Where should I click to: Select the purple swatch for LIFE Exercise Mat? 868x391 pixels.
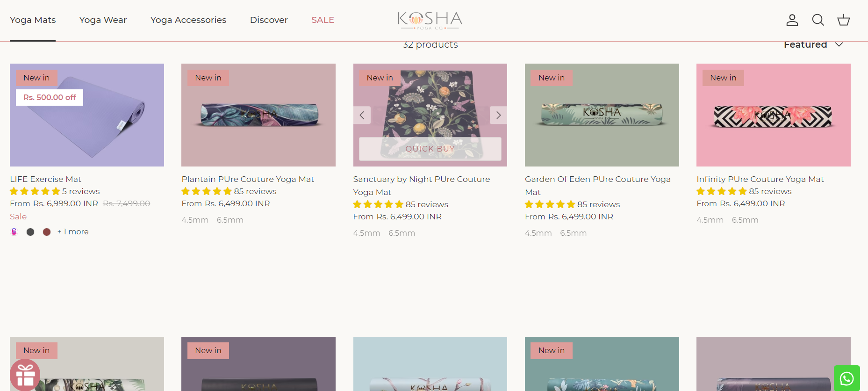coord(14,232)
